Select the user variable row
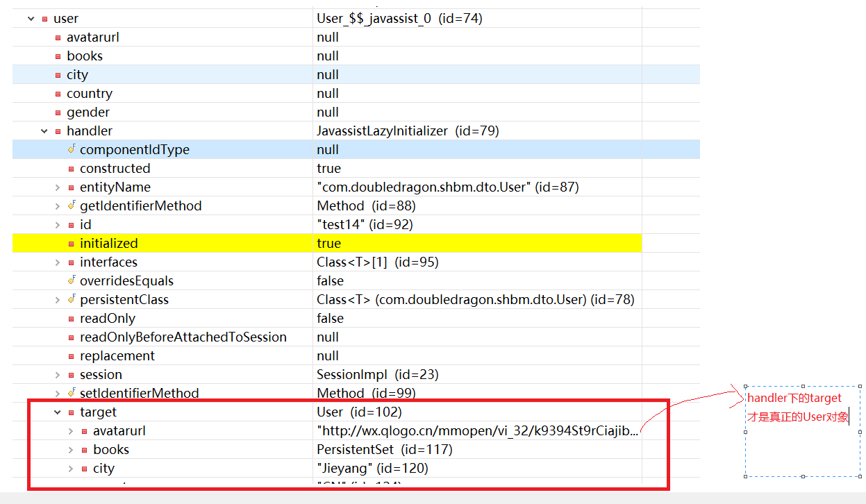 [x=356, y=19]
